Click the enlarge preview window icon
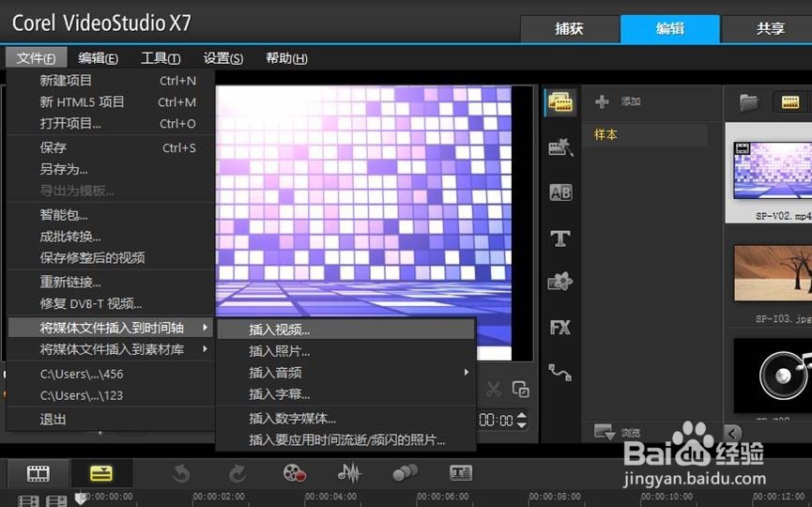Viewport: 812px width, 507px height. coord(520,389)
